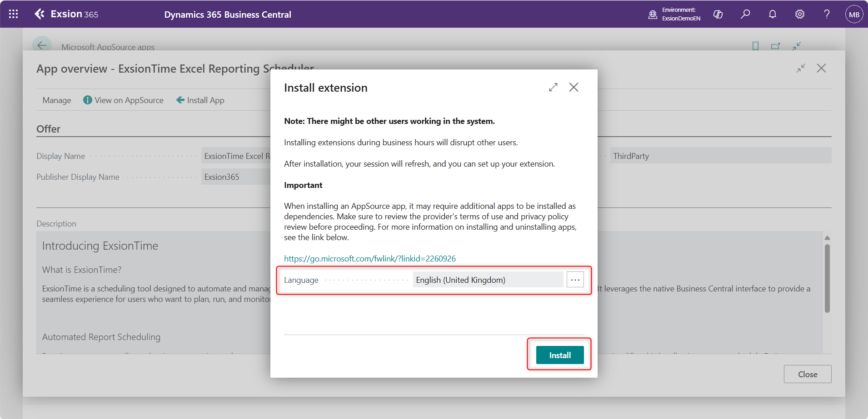Screen dimensions: 868x419
Task: Click the 'Introducing ExsionTime' heading text
Action: pyautogui.click(x=100, y=246)
